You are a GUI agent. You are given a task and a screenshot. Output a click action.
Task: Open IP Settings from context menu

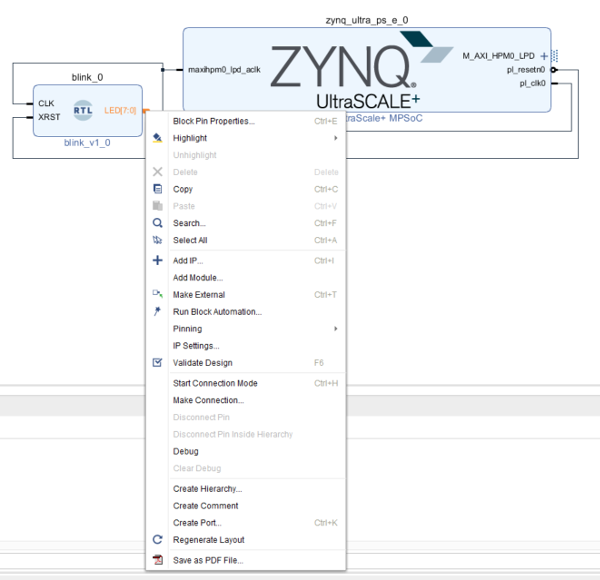(x=196, y=345)
